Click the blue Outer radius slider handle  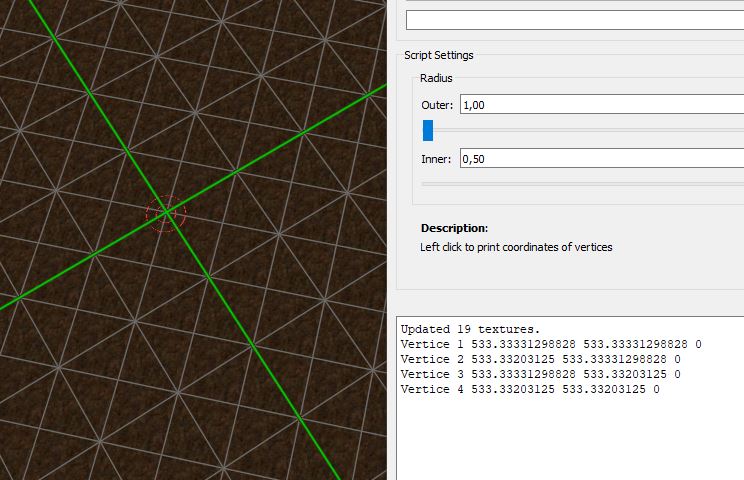pyautogui.click(x=428, y=130)
